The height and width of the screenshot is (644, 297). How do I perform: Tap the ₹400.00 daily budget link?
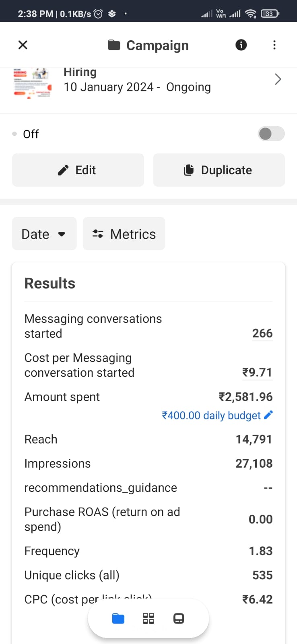click(211, 415)
